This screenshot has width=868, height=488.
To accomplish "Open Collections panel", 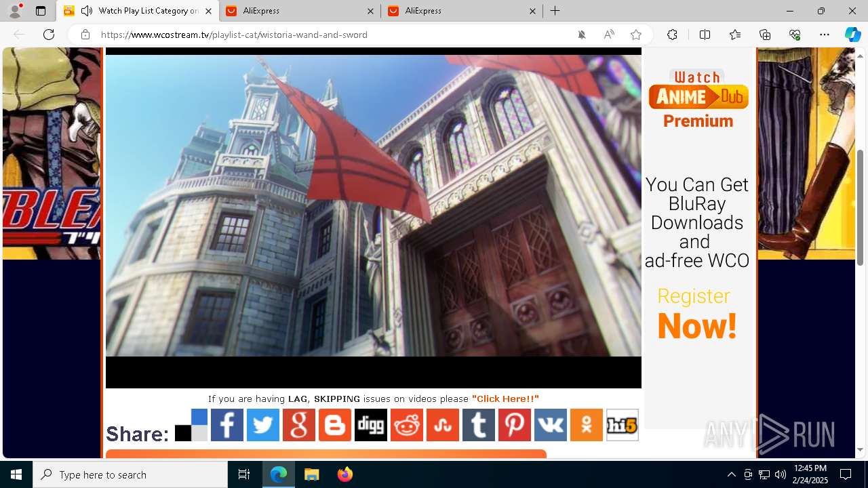I will [765, 35].
